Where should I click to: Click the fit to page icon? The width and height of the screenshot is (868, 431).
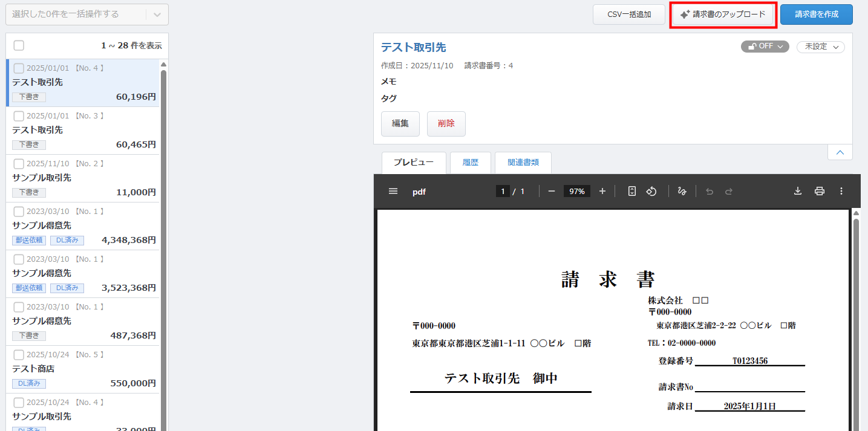click(631, 191)
